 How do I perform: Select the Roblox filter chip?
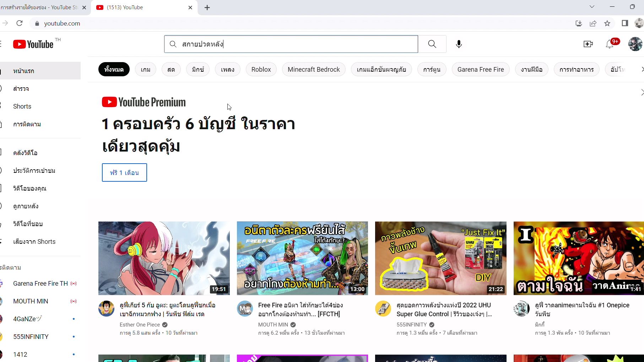[x=261, y=70]
